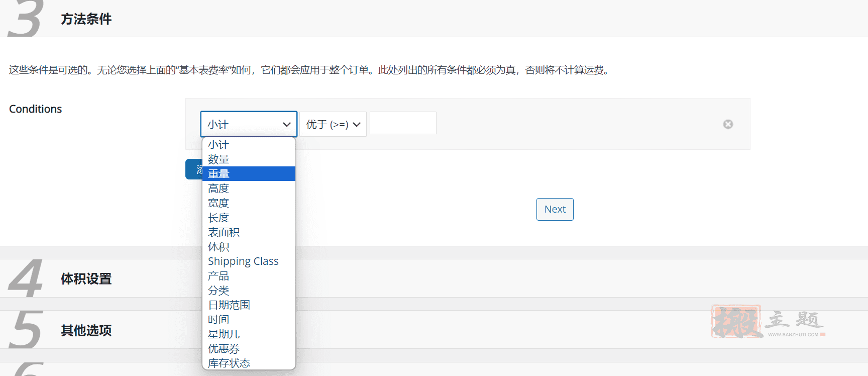The width and height of the screenshot is (868, 376).
Task: Choose 产品 from the condition list
Action: (x=249, y=276)
